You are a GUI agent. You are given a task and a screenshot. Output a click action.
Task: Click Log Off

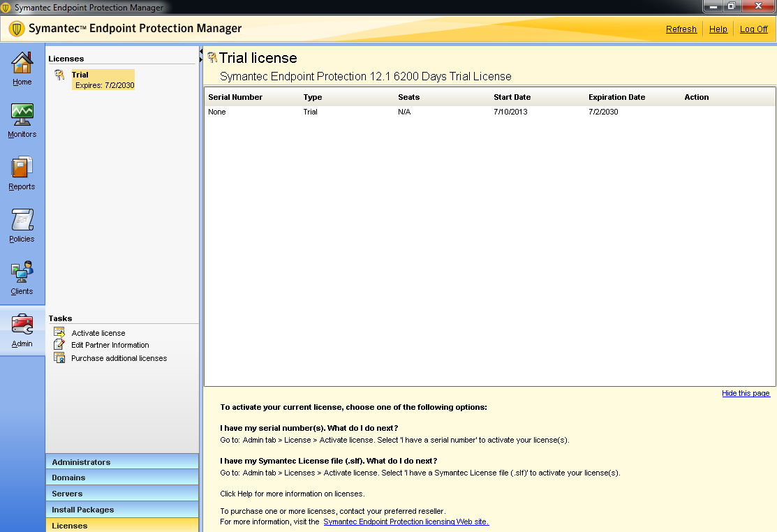[x=754, y=29]
